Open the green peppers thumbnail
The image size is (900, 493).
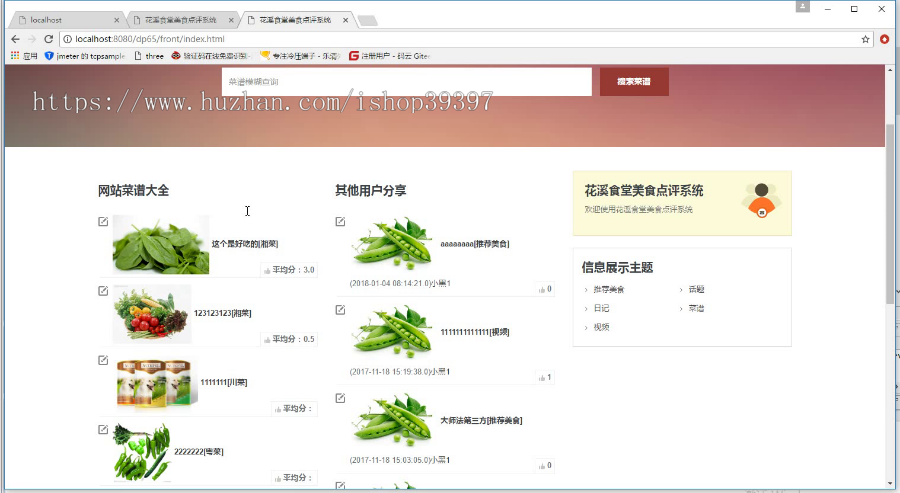[142, 452]
